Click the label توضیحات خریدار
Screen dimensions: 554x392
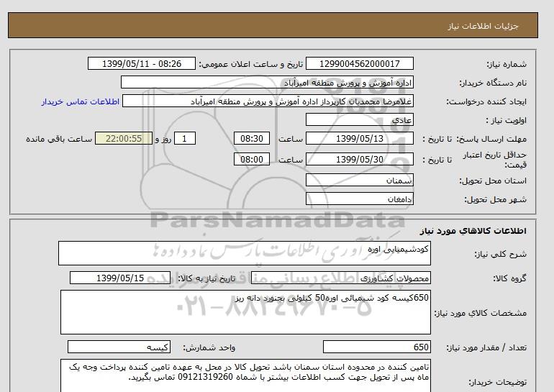tap(497, 382)
